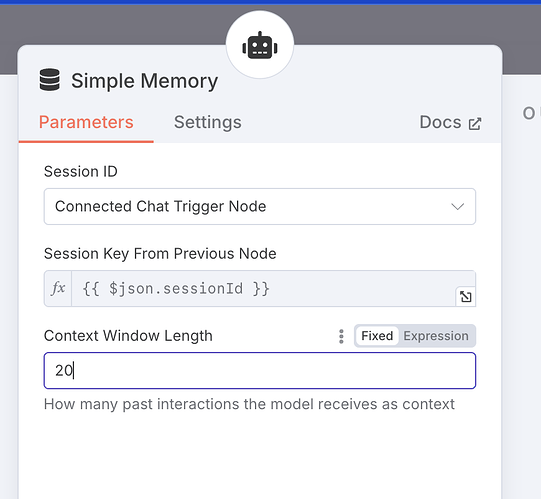Viewport: 541px width, 499px height.
Task: Click the Simple Memory database icon
Action: (x=50, y=80)
